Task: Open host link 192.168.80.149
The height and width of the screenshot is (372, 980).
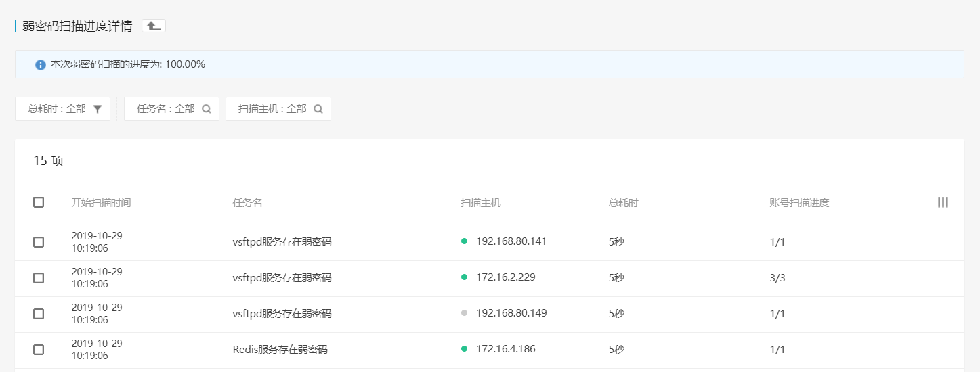Action: pos(511,313)
